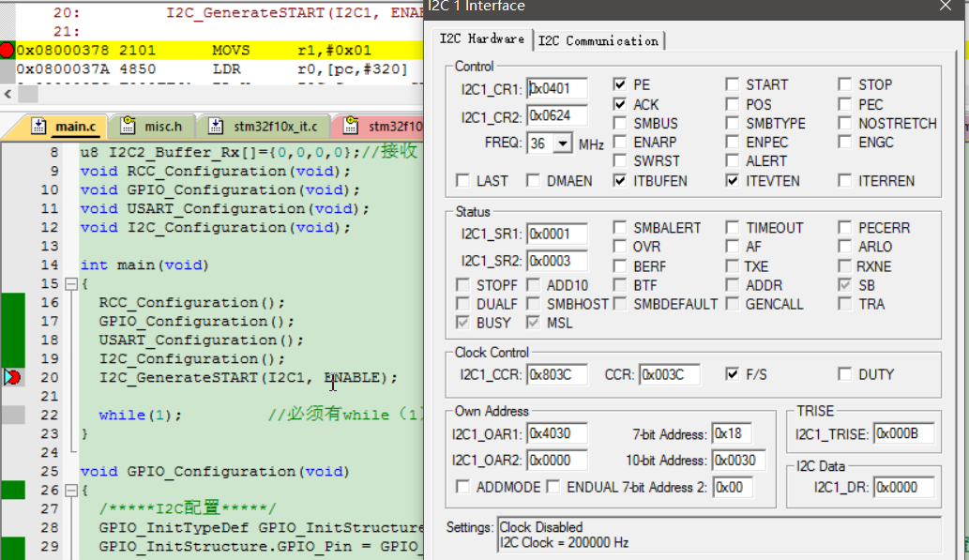This screenshot has height=560, width=969.
Task: Switch to I2C Communication tab
Action: point(598,40)
